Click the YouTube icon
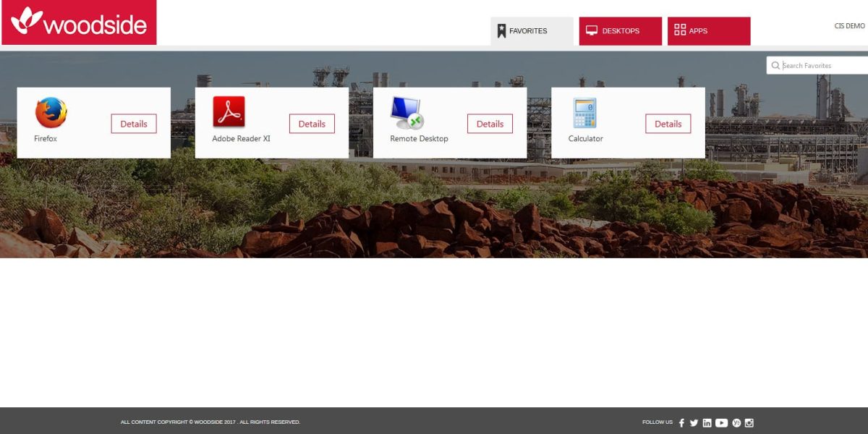Image resolution: width=868 pixels, height=434 pixels. (x=720, y=422)
